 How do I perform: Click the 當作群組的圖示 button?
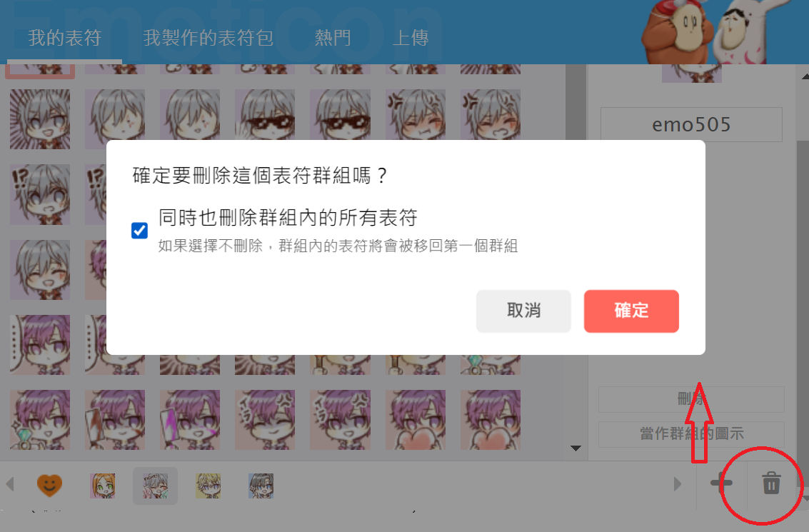coord(691,434)
